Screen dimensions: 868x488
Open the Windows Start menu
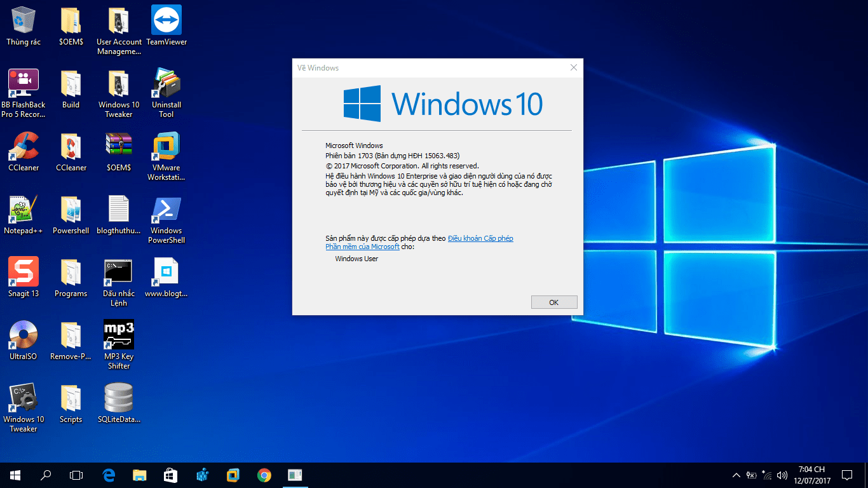(15, 475)
